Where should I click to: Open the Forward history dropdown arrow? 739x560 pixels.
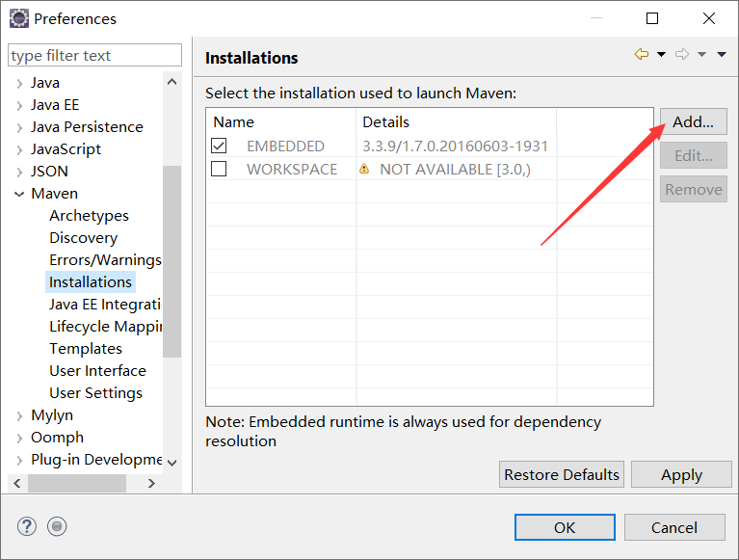pyautogui.click(x=701, y=54)
